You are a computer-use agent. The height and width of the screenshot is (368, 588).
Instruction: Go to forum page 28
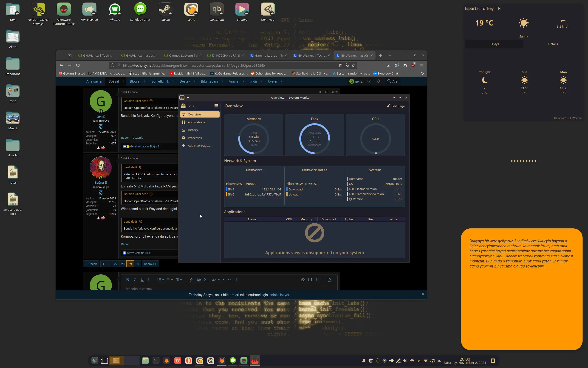click(123, 264)
